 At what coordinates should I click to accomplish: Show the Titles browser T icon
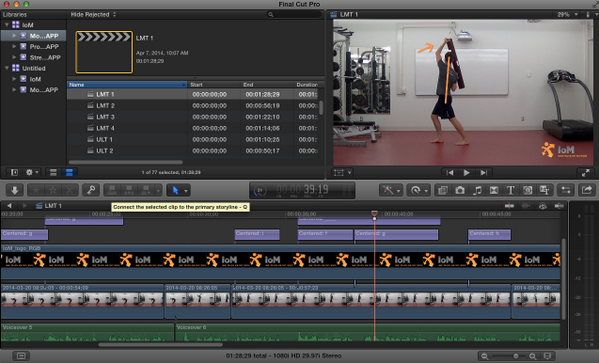(511, 190)
